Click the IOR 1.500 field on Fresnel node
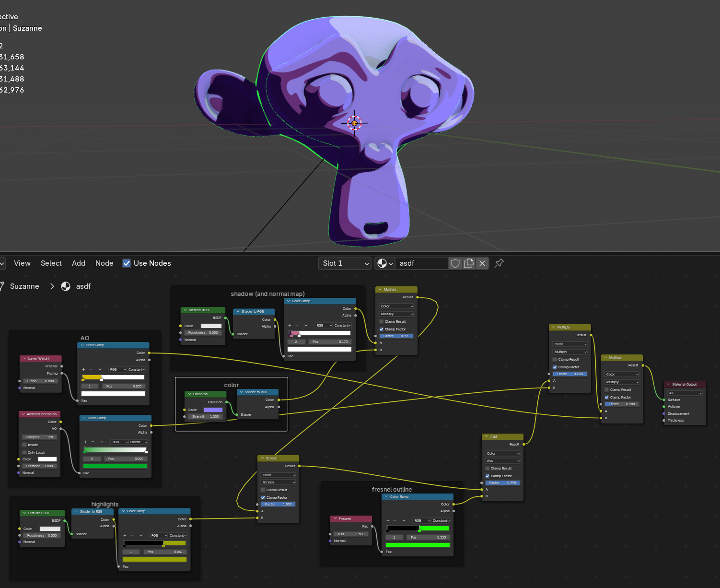The width and height of the screenshot is (720, 588). tap(350, 534)
